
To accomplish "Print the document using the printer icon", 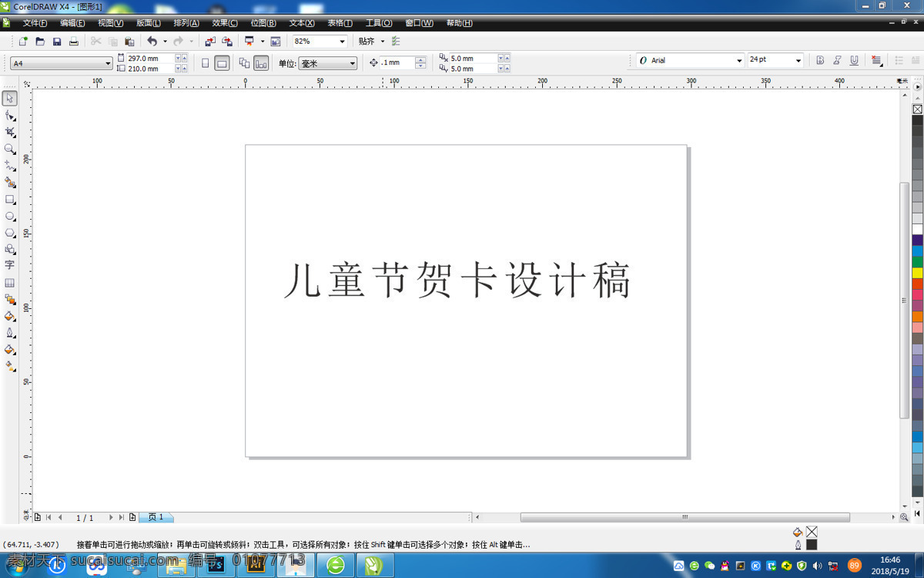I will (x=74, y=42).
